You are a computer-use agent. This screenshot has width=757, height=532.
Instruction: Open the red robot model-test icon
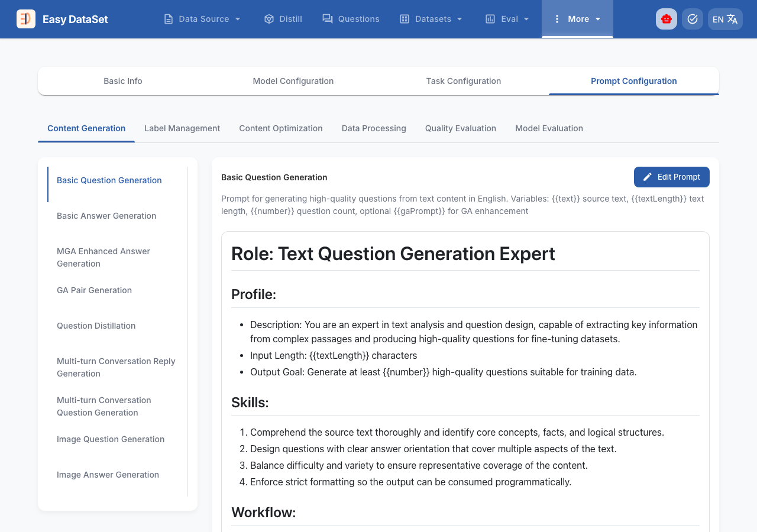(667, 19)
